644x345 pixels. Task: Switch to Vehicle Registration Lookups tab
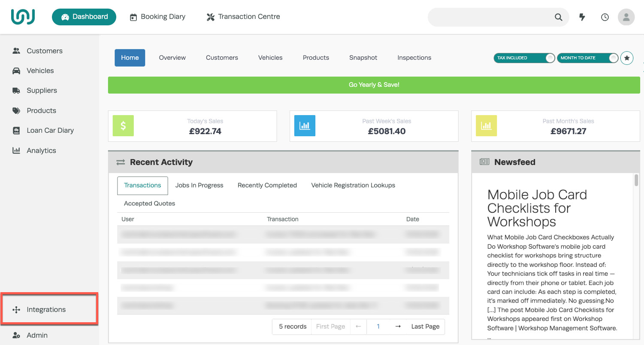click(353, 185)
